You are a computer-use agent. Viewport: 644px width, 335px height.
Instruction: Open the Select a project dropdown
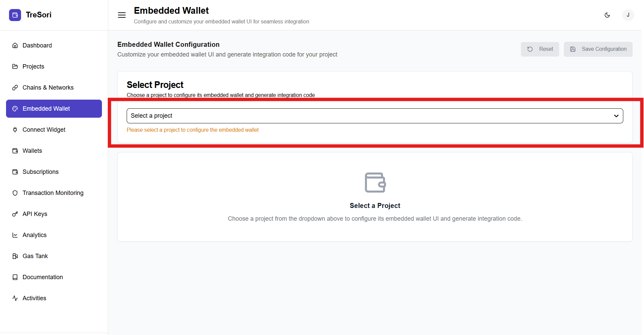pos(368,116)
